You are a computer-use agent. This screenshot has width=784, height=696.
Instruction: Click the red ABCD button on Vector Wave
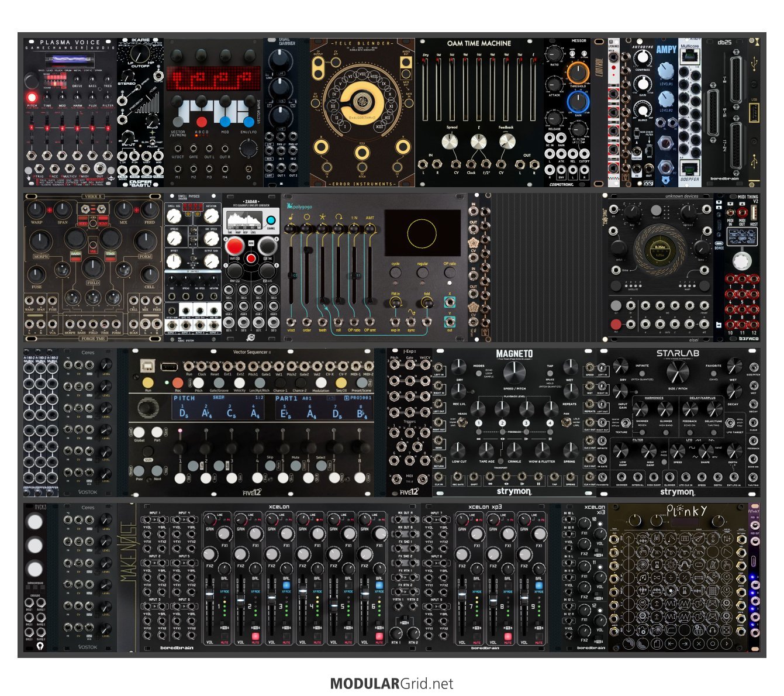(201, 122)
